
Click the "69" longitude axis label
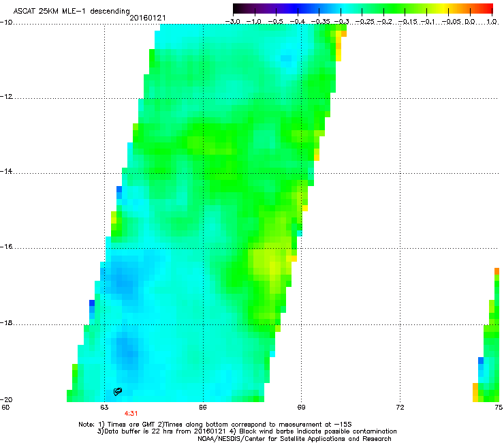[x=301, y=408]
